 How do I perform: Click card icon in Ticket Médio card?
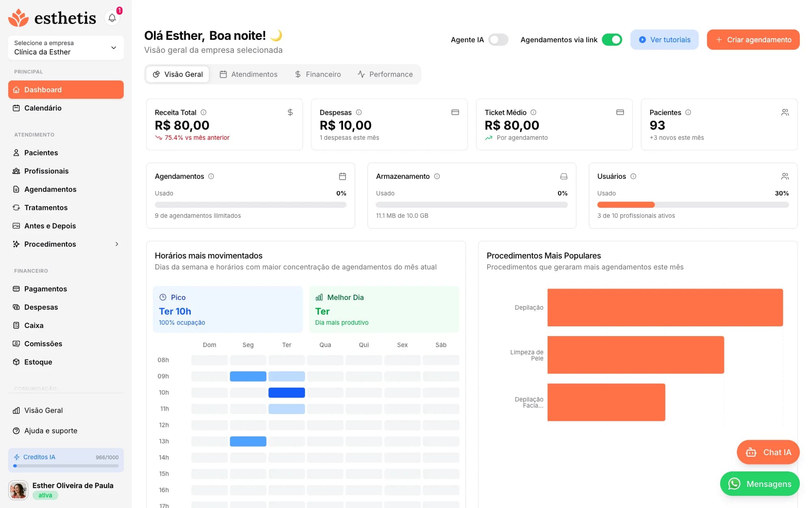[x=620, y=112]
